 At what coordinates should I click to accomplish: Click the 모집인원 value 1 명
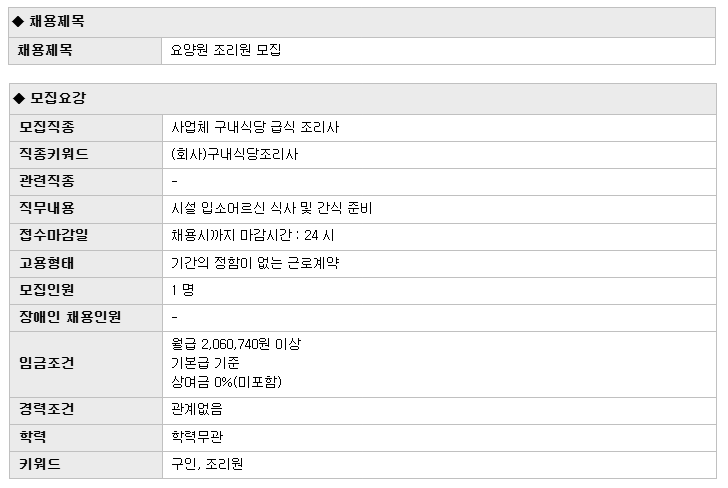point(182,290)
